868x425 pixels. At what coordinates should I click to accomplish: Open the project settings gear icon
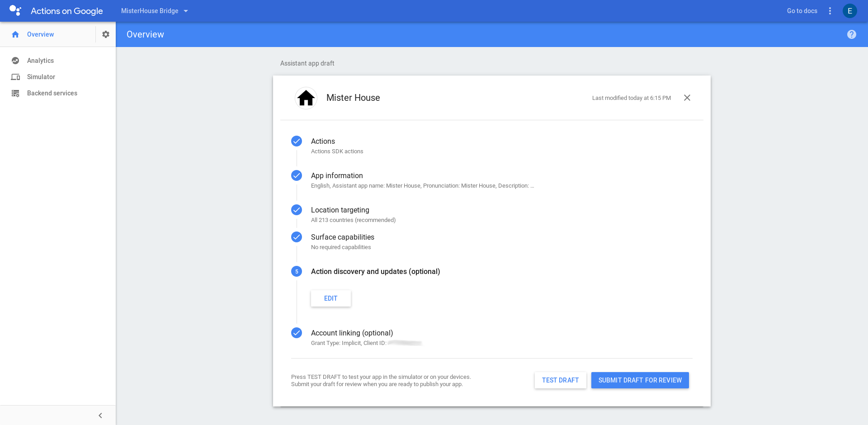[106, 34]
